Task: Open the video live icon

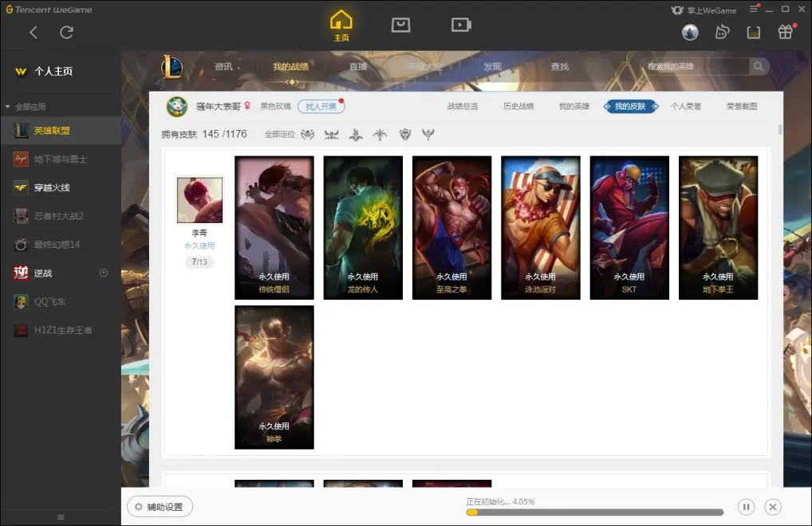Action: (461, 25)
